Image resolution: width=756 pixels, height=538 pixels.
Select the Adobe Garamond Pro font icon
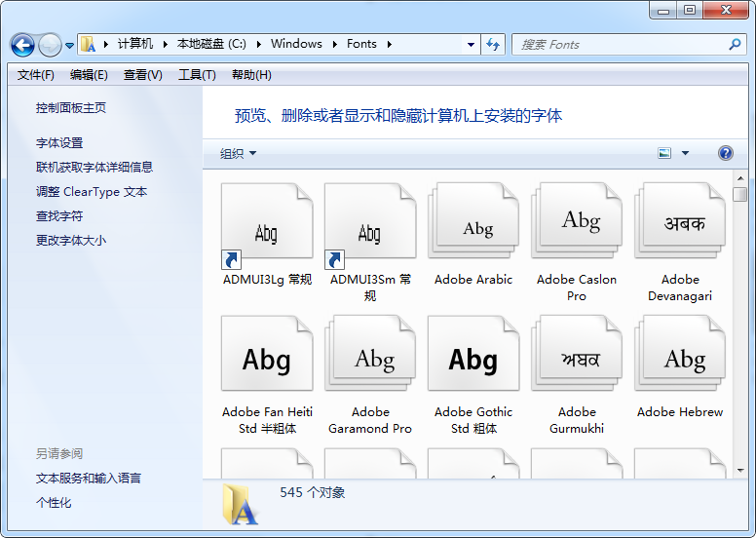[370, 353]
